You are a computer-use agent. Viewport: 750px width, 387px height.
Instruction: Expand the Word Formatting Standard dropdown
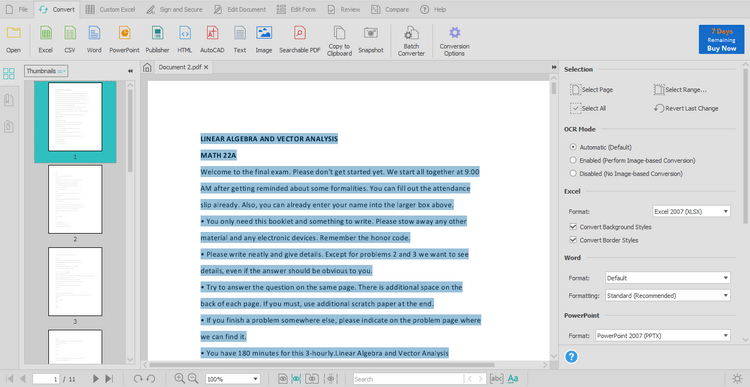(x=668, y=296)
